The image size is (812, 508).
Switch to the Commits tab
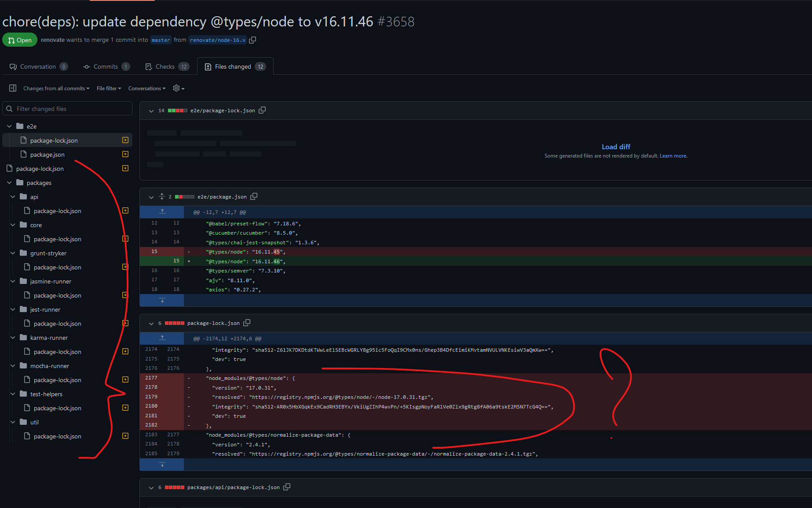pos(106,66)
